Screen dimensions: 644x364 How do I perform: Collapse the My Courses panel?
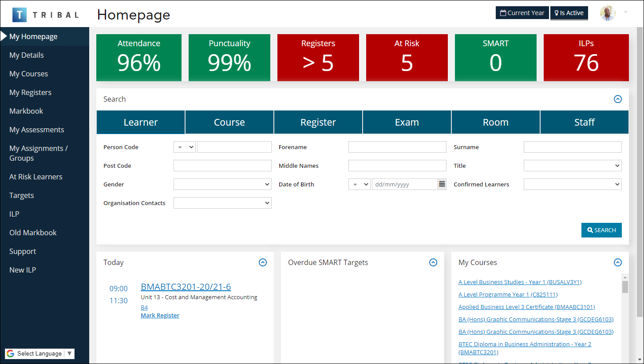618,262
